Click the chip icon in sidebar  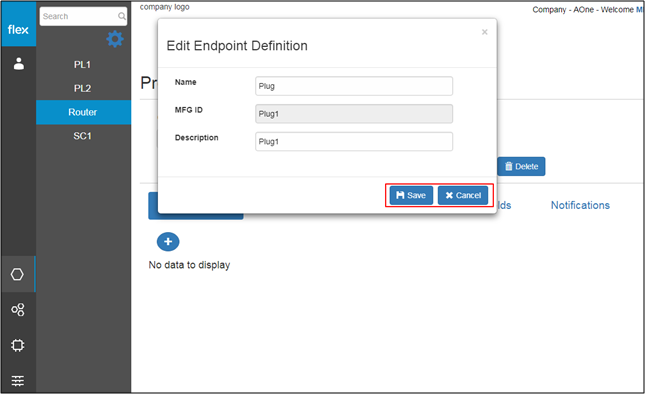point(18,345)
